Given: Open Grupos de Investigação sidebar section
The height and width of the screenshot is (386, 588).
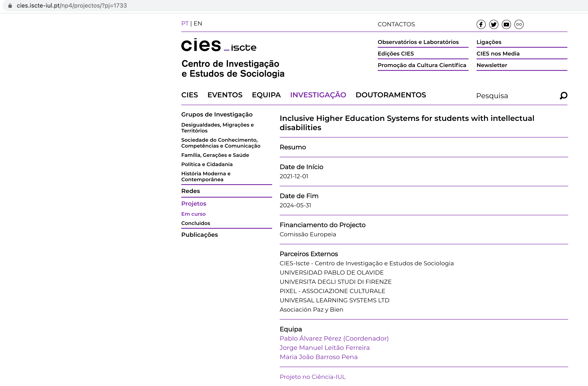Looking at the screenshot, I should click(x=217, y=114).
